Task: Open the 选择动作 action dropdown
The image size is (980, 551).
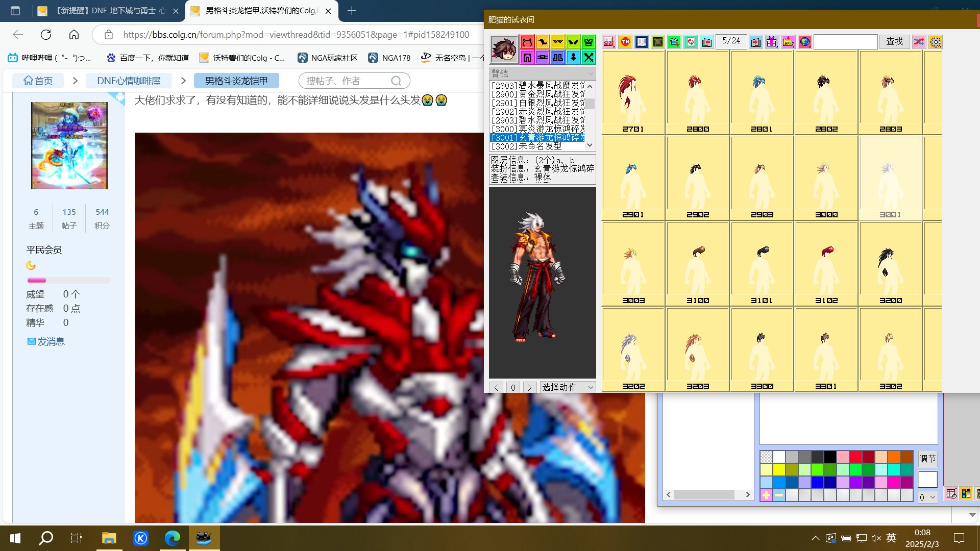Action: (x=568, y=387)
